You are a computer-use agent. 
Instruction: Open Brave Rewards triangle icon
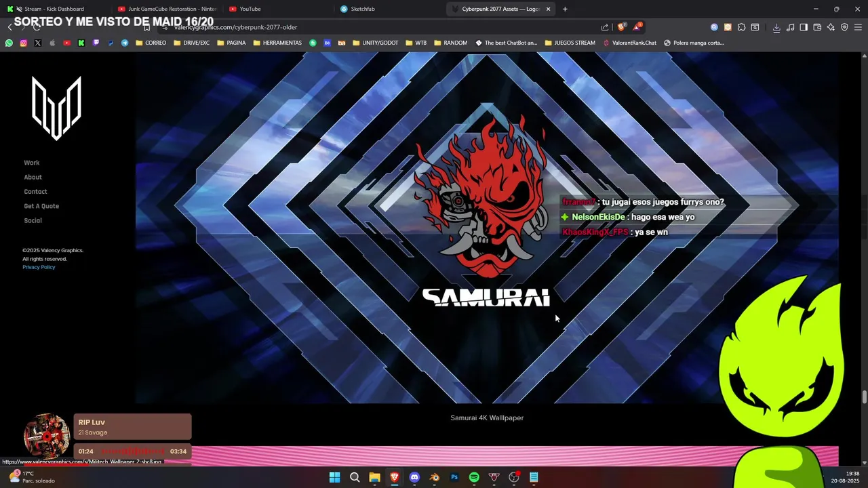click(x=637, y=27)
